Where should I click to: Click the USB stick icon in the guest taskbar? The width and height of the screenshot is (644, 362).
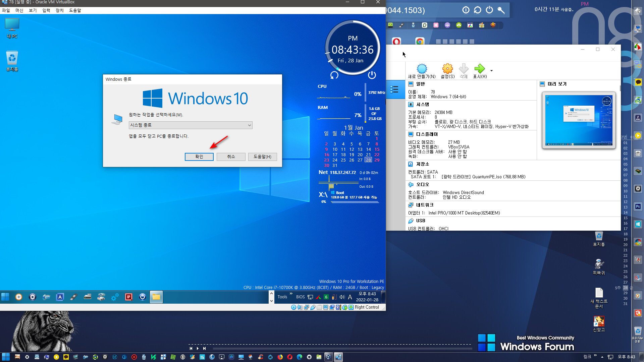tap(74, 297)
